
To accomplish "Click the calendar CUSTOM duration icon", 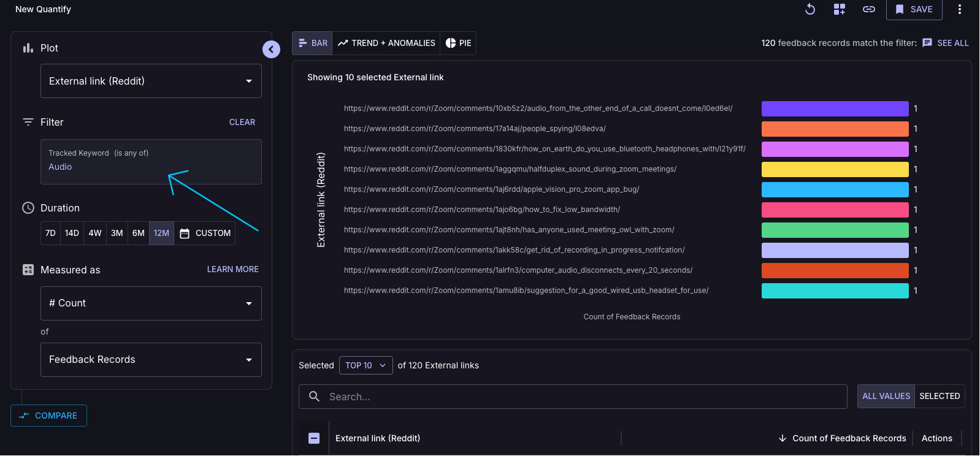I will click(x=185, y=234).
